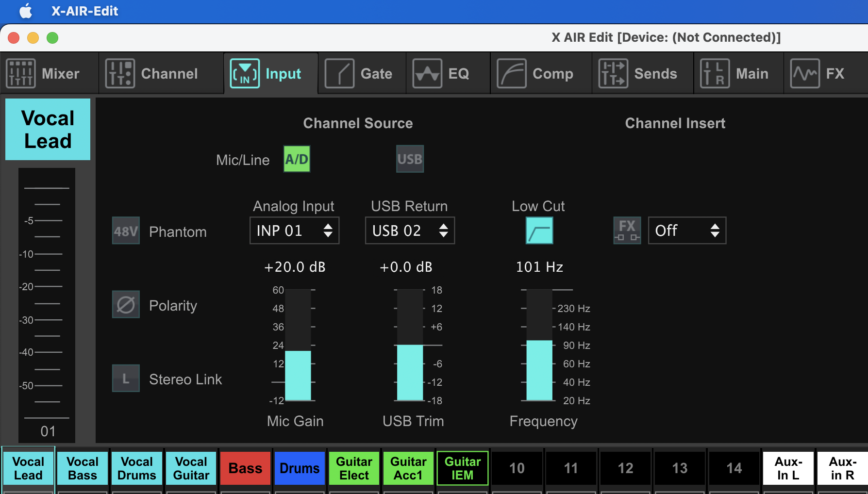Click the Channel tab faders icon
Image resolution: width=868 pixels, height=494 pixels.
(120, 73)
